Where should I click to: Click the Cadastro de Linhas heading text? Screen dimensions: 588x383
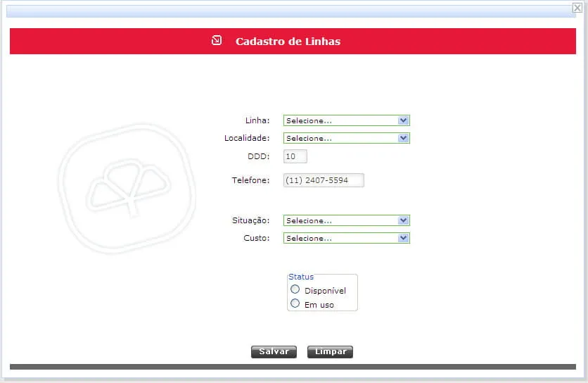(288, 42)
